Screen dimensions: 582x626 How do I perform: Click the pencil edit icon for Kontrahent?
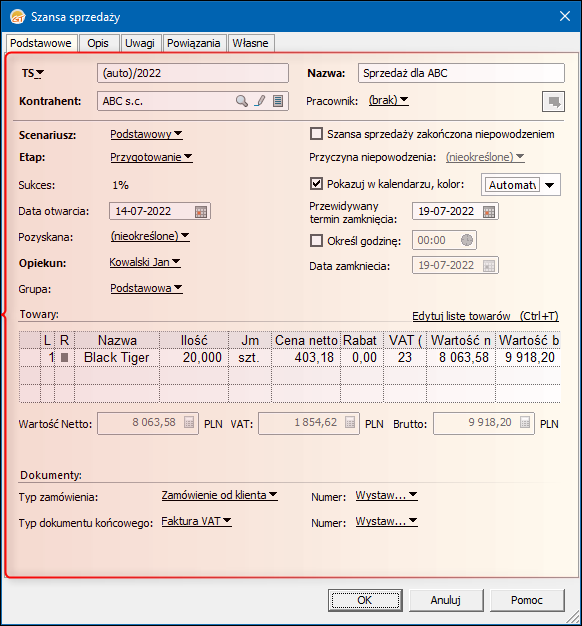coord(260,101)
